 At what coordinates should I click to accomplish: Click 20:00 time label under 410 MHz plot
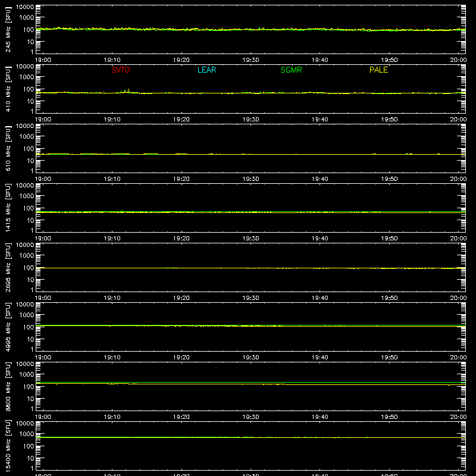[458, 120]
